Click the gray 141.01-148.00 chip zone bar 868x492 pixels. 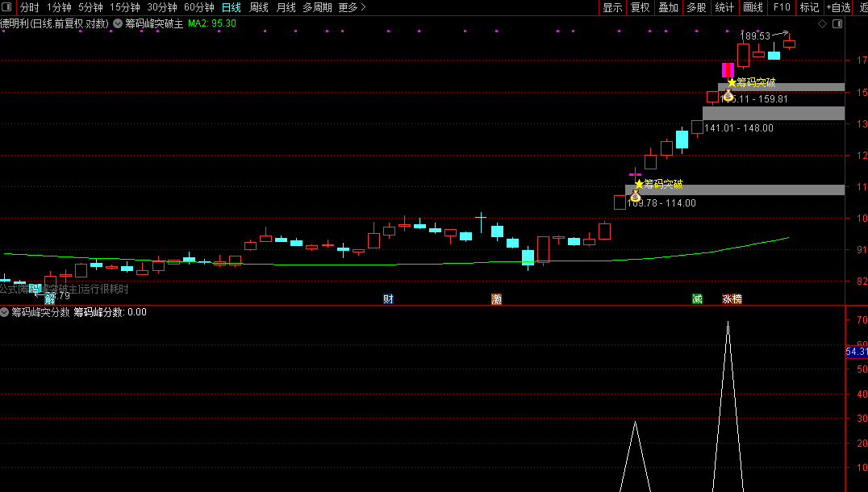[774, 113]
